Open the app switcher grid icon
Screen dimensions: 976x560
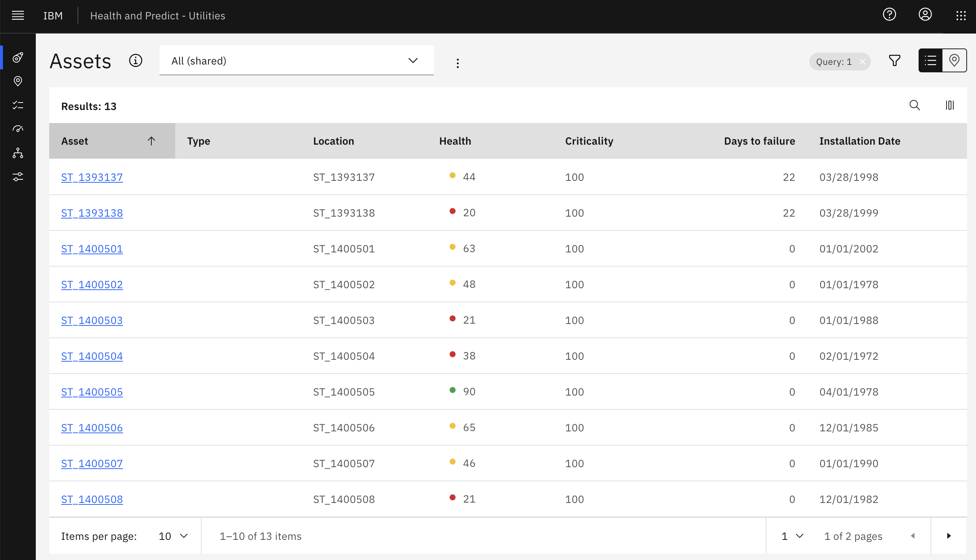[x=961, y=15]
